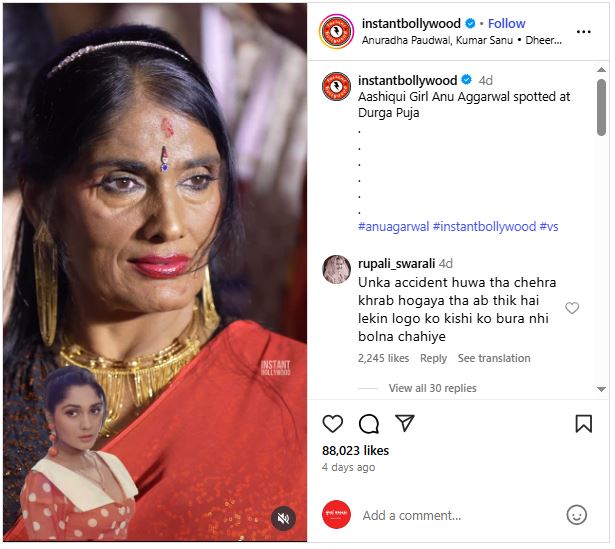
Task: Open the #instantbollywood hashtag link
Action: coord(484,227)
